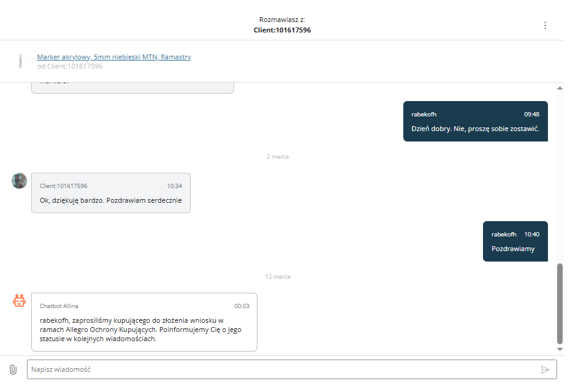Image resolution: width=578 pixels, height=392 pixels.
Task: Click the Client:101617596 profile avatar
Action: coord(19,181)
